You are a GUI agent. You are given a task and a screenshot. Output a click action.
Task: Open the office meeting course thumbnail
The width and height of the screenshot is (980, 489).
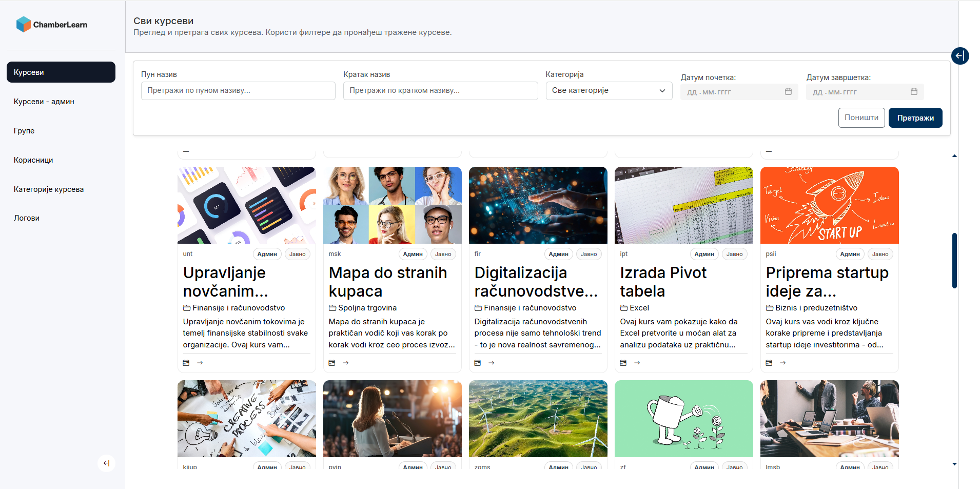click(x=830, y=419)
